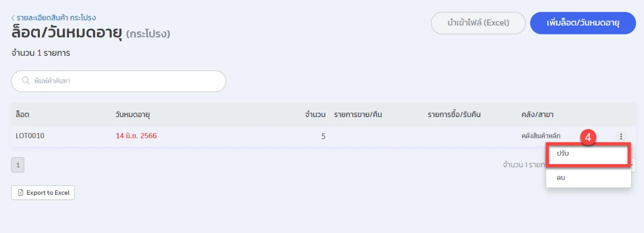Image resolution: width=644 pixels, height=233 pixels.
Task: Click the Excel file icon on Export button
Action: 20,193
